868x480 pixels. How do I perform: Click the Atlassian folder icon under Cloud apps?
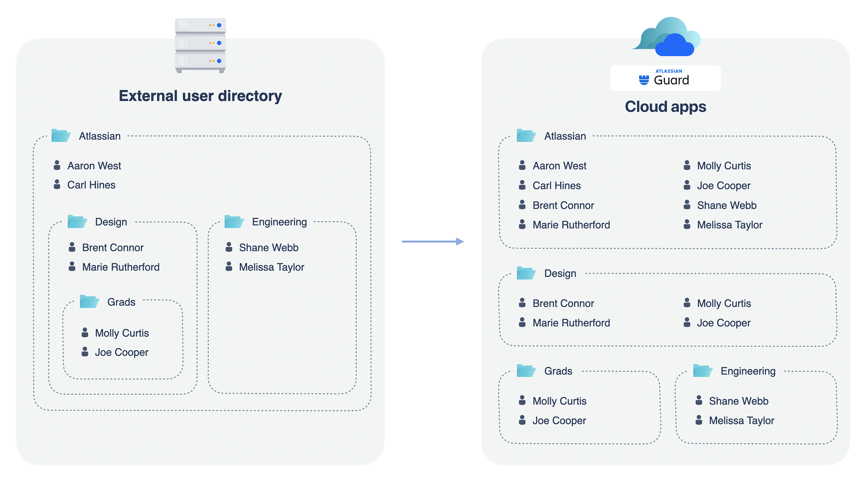526,135
